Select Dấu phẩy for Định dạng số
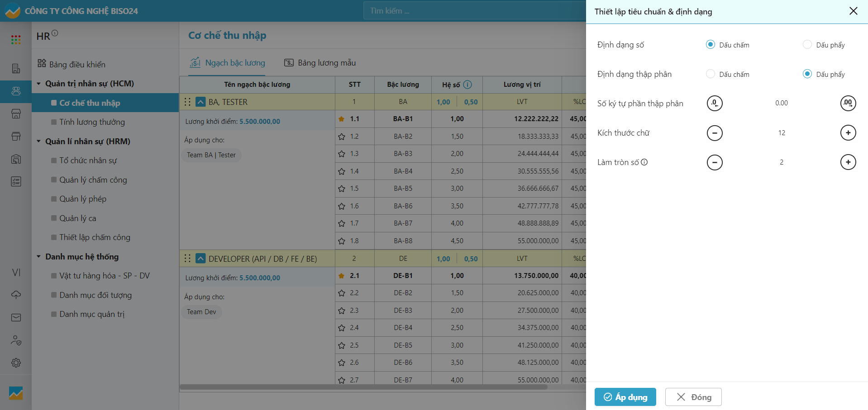This screenshot has width=868, height=410. tap(807, 45)
